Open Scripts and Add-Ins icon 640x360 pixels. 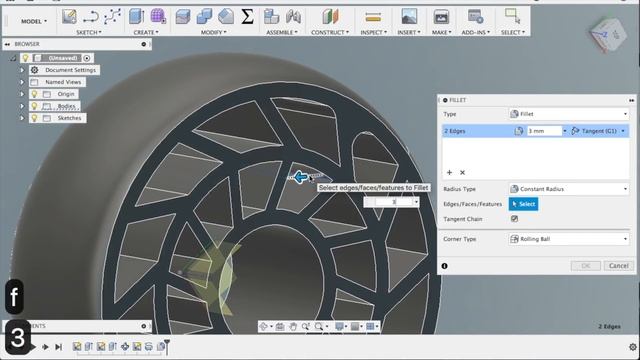point(476,17)
